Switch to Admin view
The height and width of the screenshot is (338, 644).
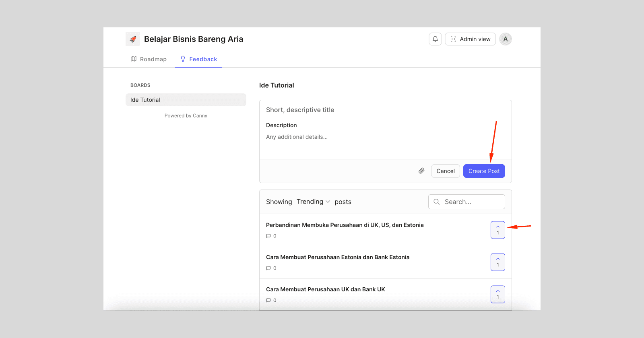click(x=470, y=39)
